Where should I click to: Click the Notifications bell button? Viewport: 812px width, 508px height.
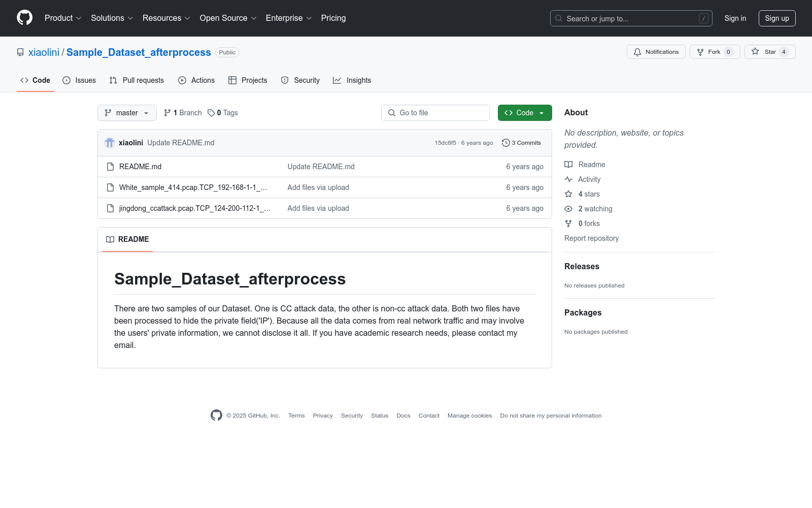tap(656, 52)
